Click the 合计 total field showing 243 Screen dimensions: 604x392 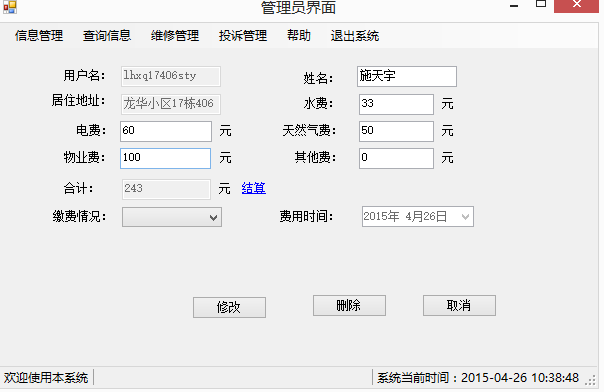[x=166, y=189]
